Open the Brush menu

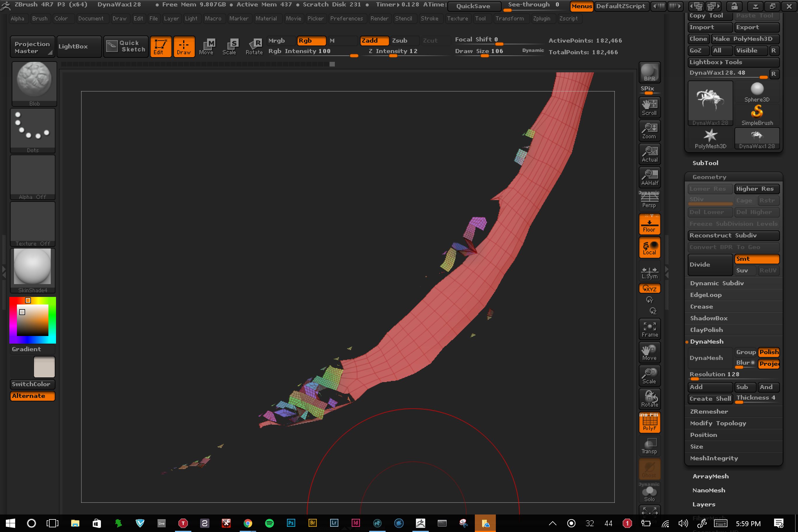[x=40, y=19]
